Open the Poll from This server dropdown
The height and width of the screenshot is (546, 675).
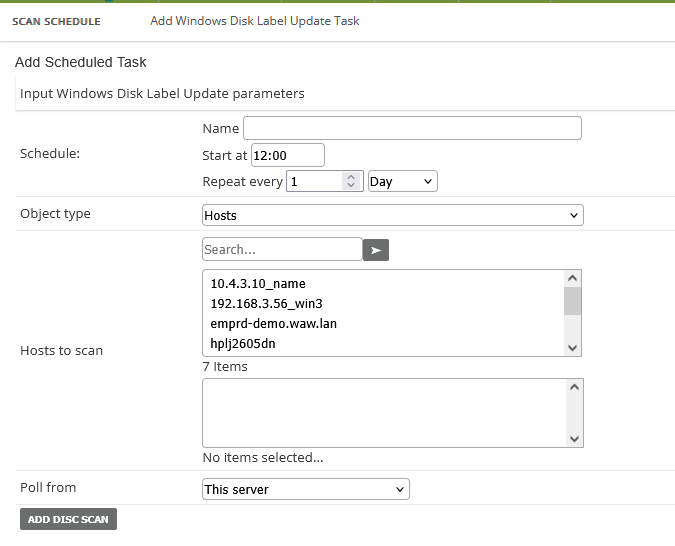coord(305,489)
